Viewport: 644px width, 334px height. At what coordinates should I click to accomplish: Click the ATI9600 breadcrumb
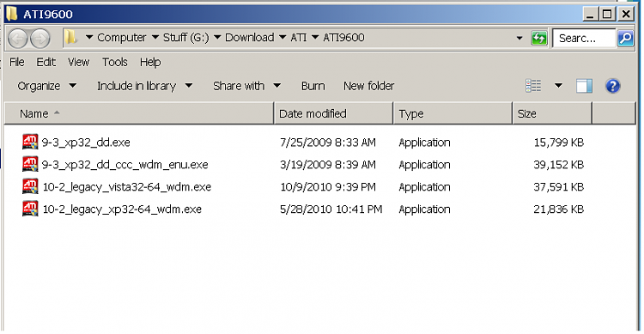[343, 38]
